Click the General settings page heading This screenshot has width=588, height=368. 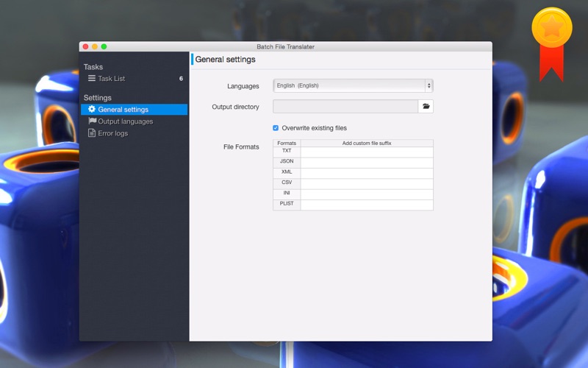pos(226,60)
